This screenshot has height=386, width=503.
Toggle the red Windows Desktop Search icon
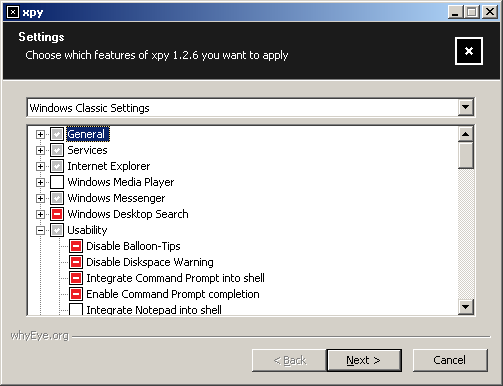point(57,214)
